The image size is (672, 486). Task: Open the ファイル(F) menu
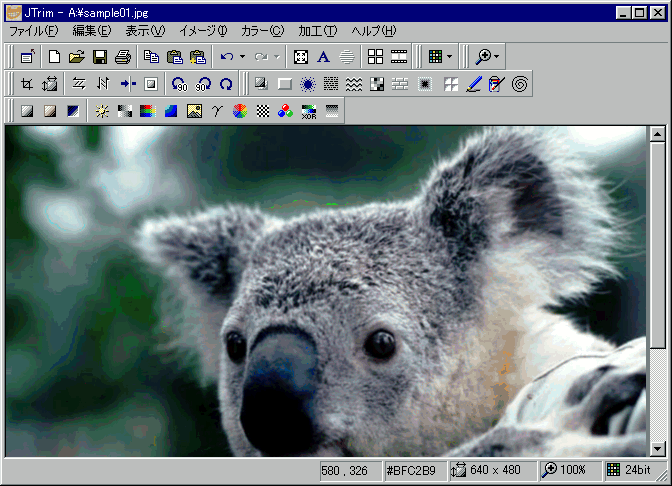[33, 31]
